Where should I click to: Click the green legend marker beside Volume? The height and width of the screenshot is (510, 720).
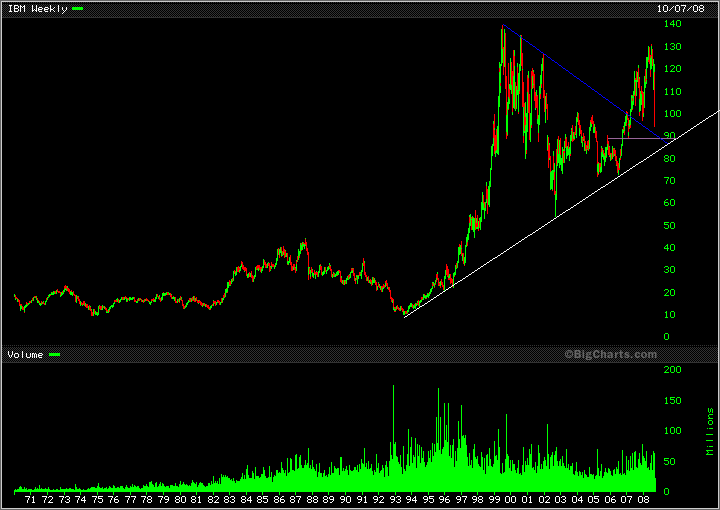54,355
